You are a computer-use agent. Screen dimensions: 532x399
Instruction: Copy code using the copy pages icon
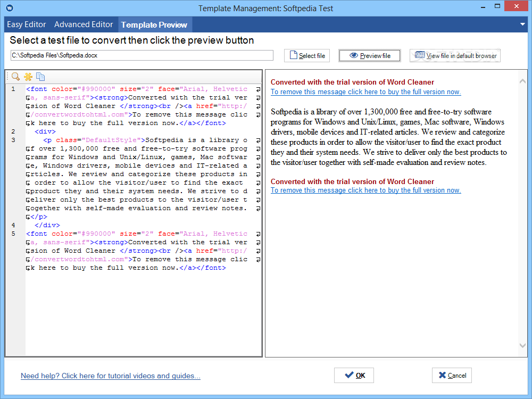[40, 77]
